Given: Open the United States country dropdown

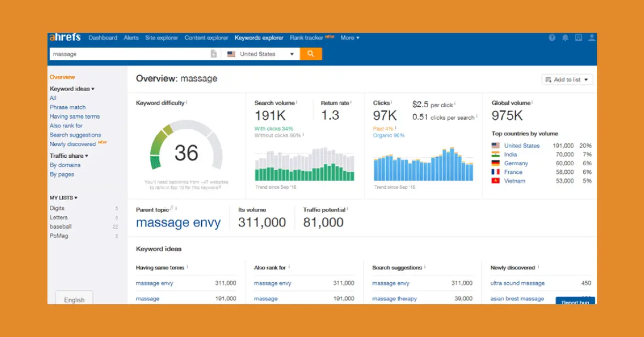Looking at the screenshot, I should click(x=261, y=54).
